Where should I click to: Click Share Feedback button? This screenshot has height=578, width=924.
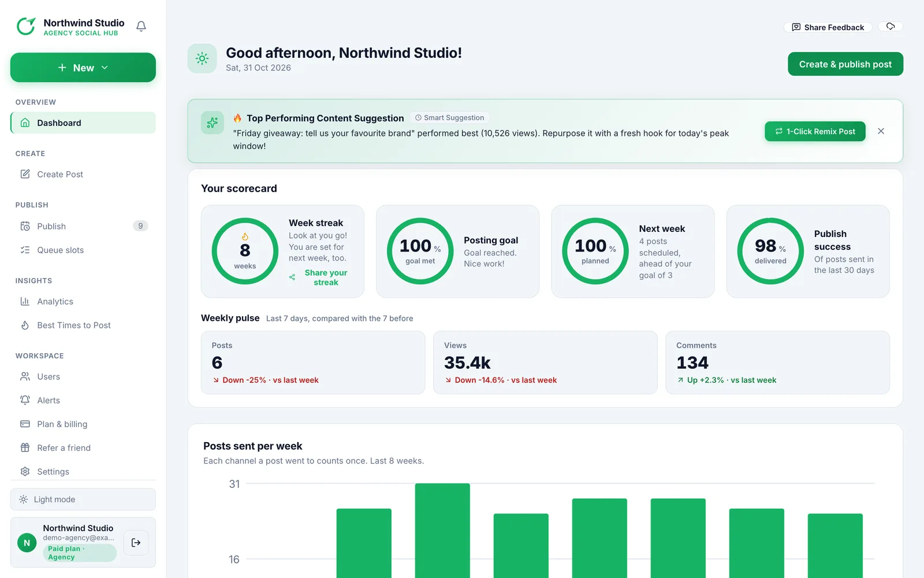coord(828,27)
